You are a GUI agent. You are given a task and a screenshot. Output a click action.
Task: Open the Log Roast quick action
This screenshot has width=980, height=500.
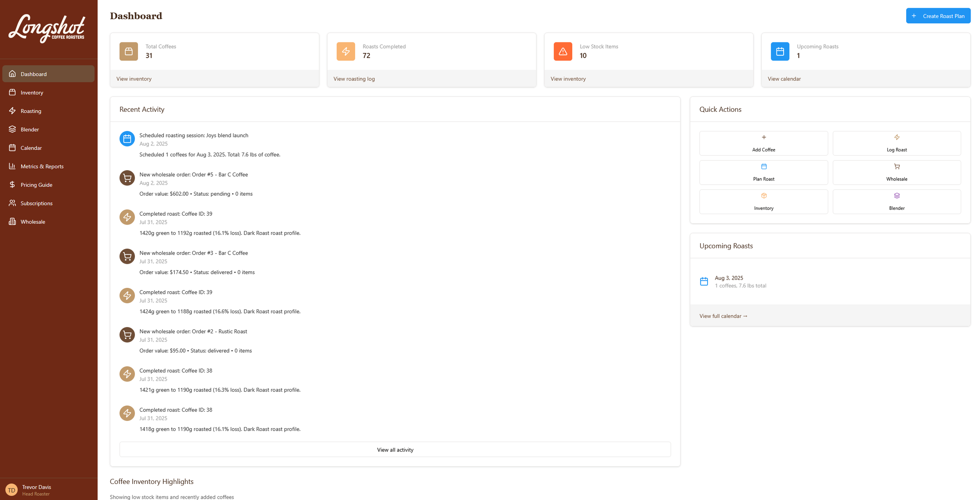(896, 143)
